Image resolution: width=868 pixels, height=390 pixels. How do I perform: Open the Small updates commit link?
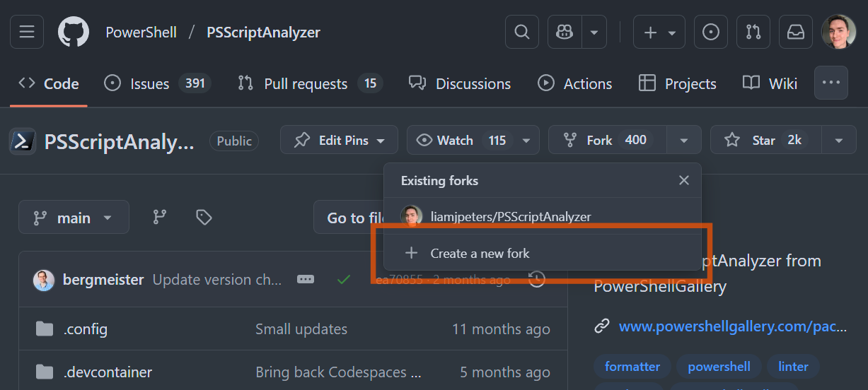coord(301,329)
